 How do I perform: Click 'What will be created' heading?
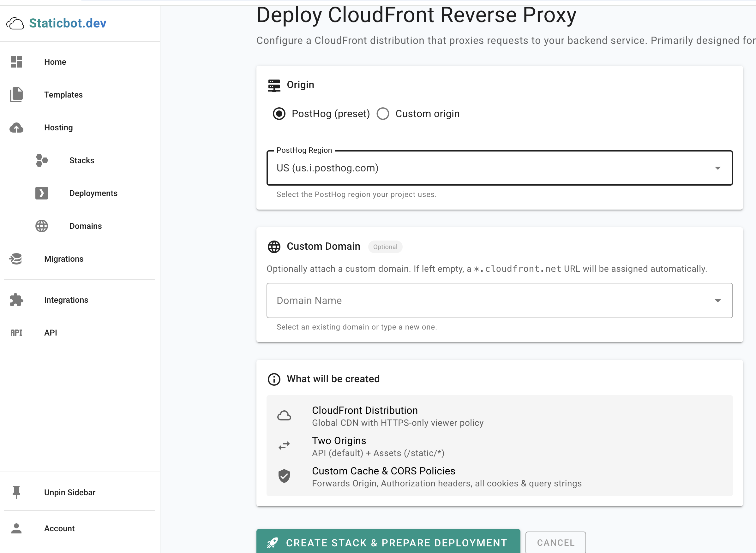coord(333,379)
